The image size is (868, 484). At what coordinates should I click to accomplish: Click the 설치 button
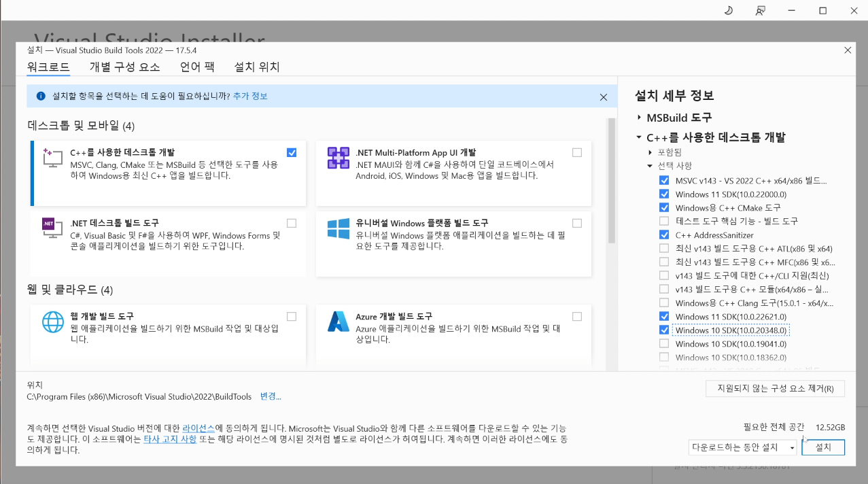pyautogui.click(x=823, y=448)
